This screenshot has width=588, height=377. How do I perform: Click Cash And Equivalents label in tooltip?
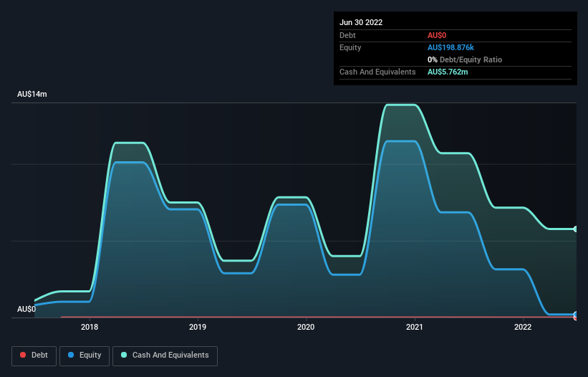click(377, 72)
